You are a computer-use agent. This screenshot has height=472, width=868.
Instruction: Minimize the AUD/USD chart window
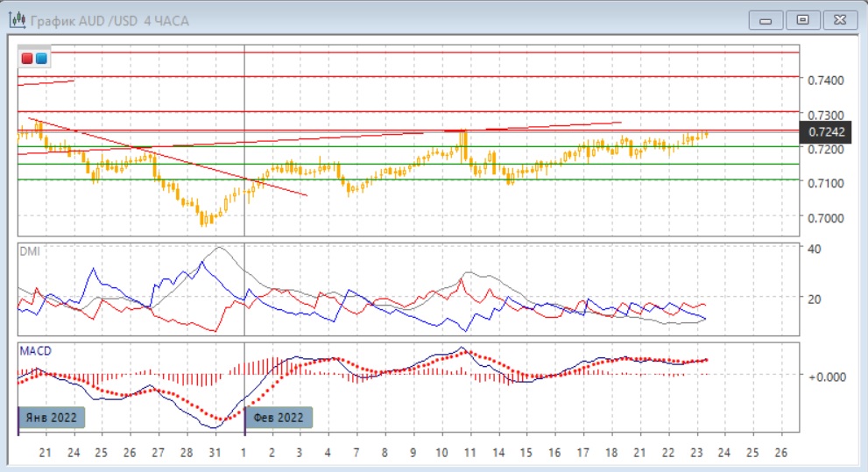tap(766, 19)
